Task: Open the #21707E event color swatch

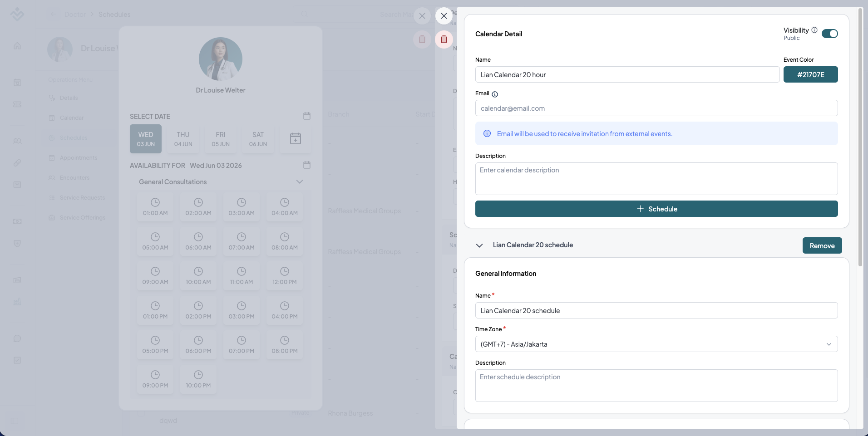Action: pos(810,74)
